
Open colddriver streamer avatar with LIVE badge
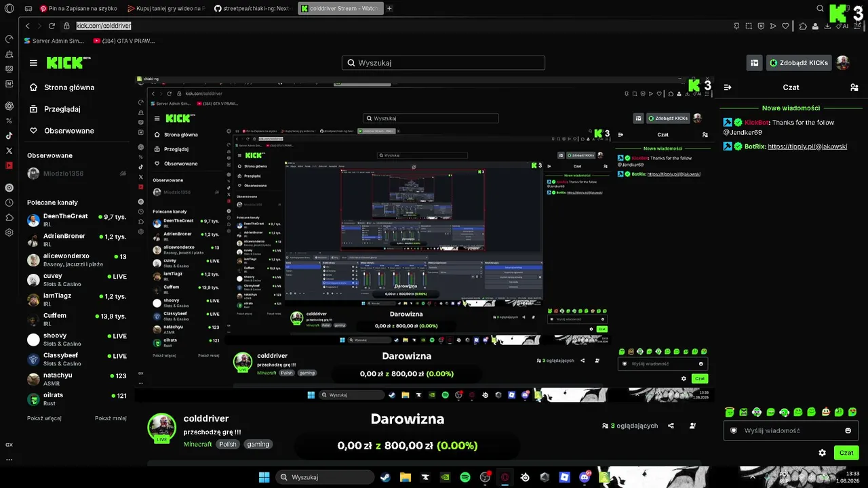coord(162,428)
